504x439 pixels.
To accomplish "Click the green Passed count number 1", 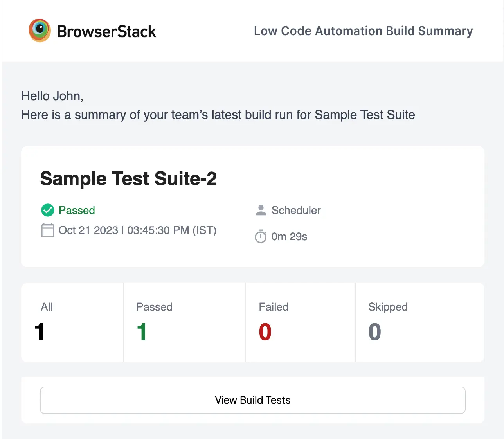I will point(142,332).
